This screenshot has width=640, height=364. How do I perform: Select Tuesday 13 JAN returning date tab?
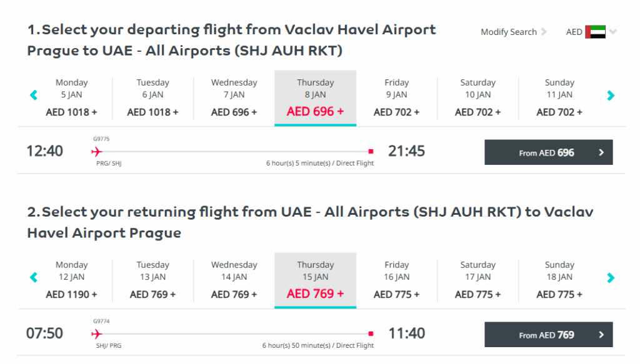[152, 280]
